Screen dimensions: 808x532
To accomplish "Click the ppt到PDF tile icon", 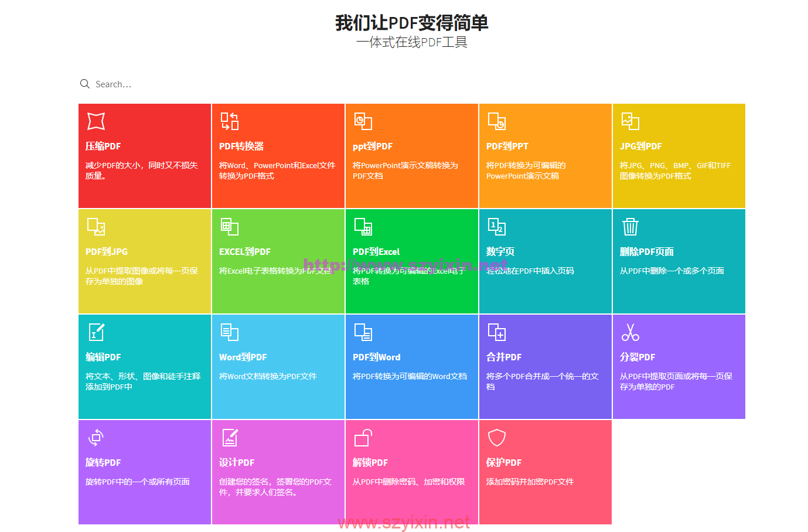I will tap(363, 121).
